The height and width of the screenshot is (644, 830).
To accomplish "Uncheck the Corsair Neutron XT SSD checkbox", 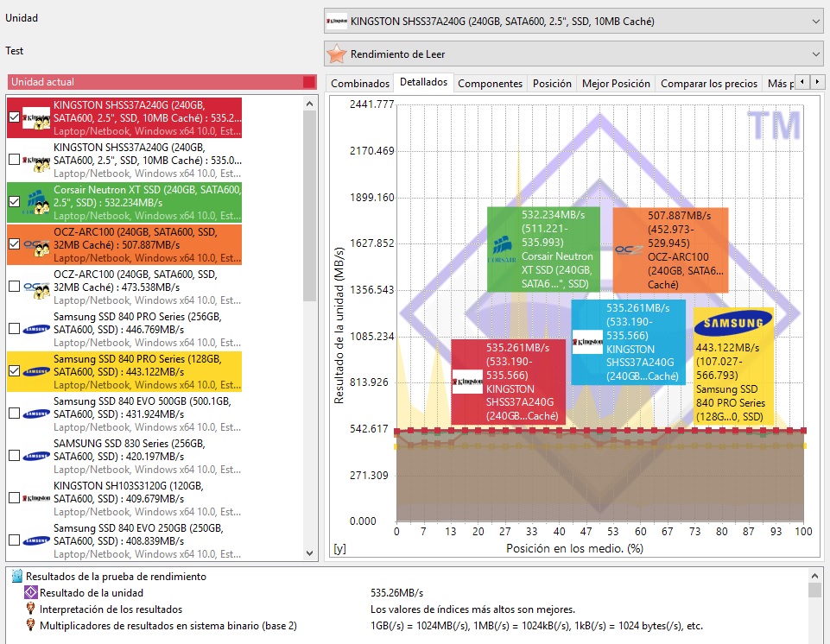I will 14,202.
